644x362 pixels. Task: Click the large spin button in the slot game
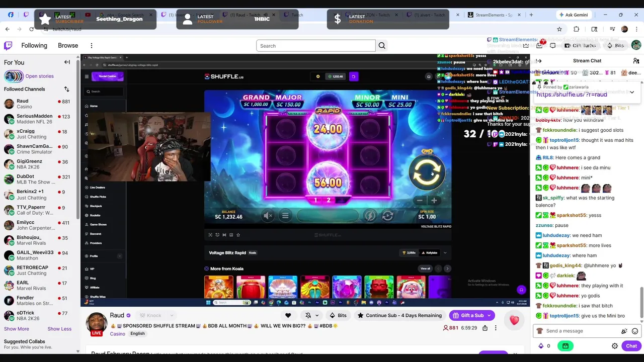(426, 172)
